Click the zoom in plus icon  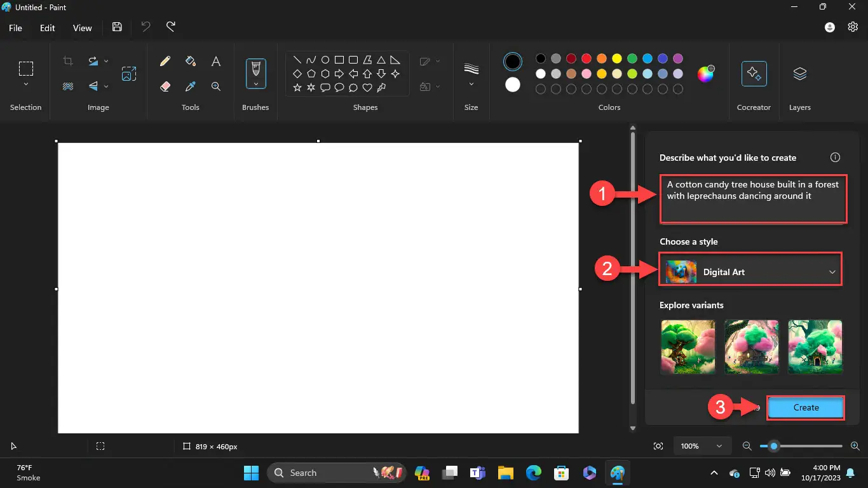(x=855, y=446)
